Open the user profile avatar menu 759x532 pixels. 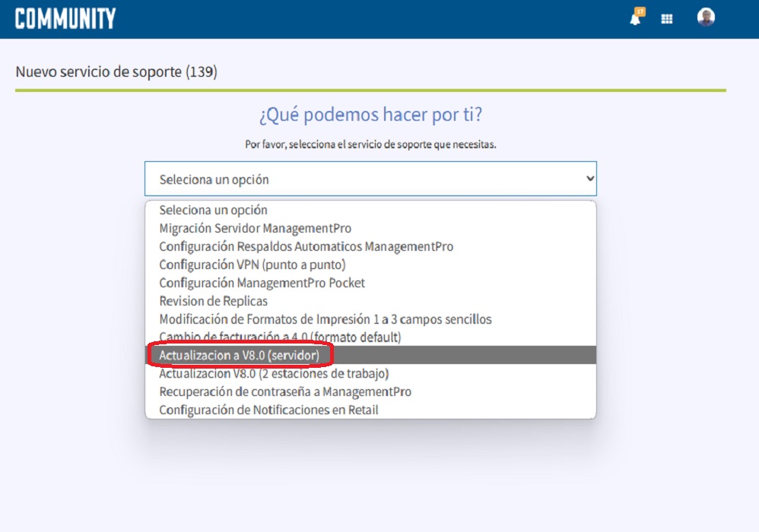pyautogui.click(x=705, y=18)
